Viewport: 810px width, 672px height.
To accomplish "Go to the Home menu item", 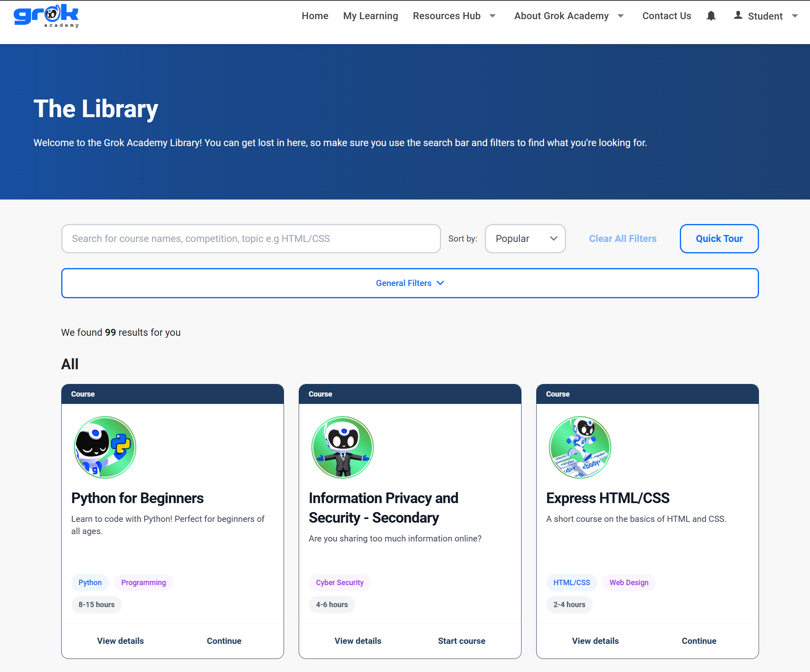I will 315,16.
